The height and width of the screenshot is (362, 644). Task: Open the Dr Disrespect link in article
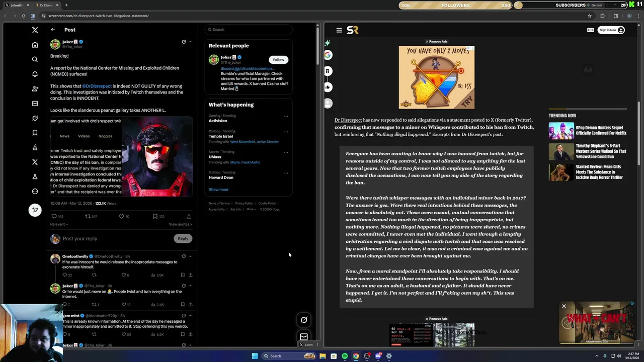[348, 120]
